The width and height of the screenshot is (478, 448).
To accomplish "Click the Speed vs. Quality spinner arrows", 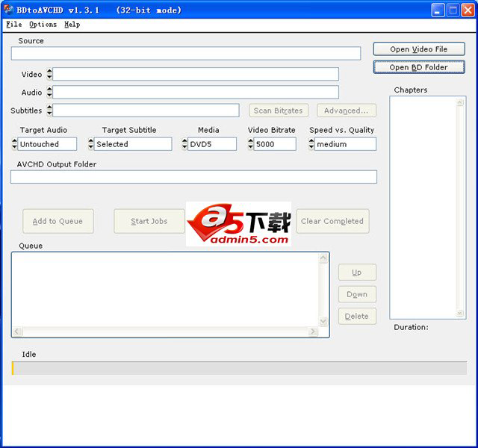I will pos(311,144).
